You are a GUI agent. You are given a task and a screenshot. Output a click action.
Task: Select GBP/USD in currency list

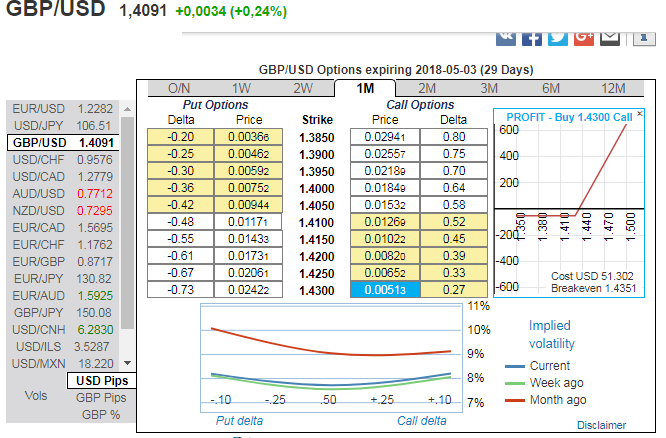(63, 143)
